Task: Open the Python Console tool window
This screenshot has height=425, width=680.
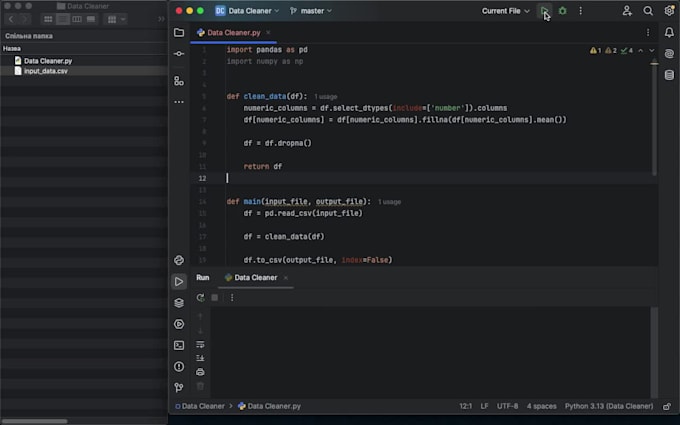Action: (x=179, y=260)
